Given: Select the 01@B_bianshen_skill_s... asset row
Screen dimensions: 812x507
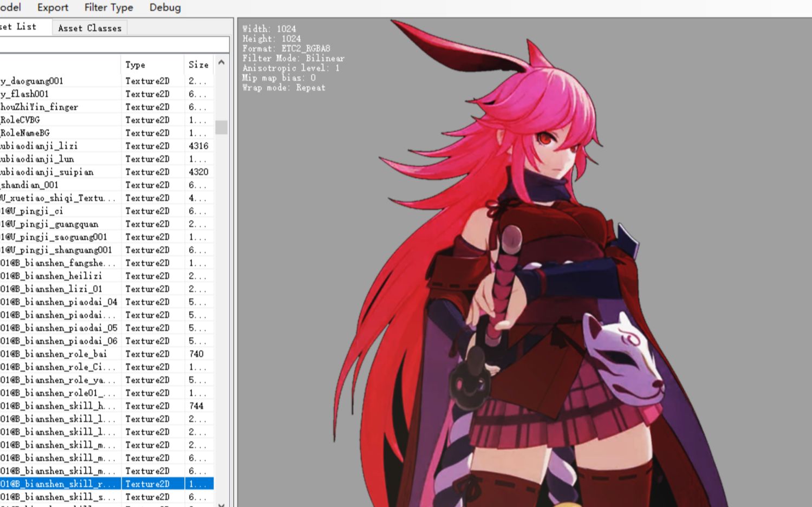Looking at the screenshot, I should tap(107, 497).
